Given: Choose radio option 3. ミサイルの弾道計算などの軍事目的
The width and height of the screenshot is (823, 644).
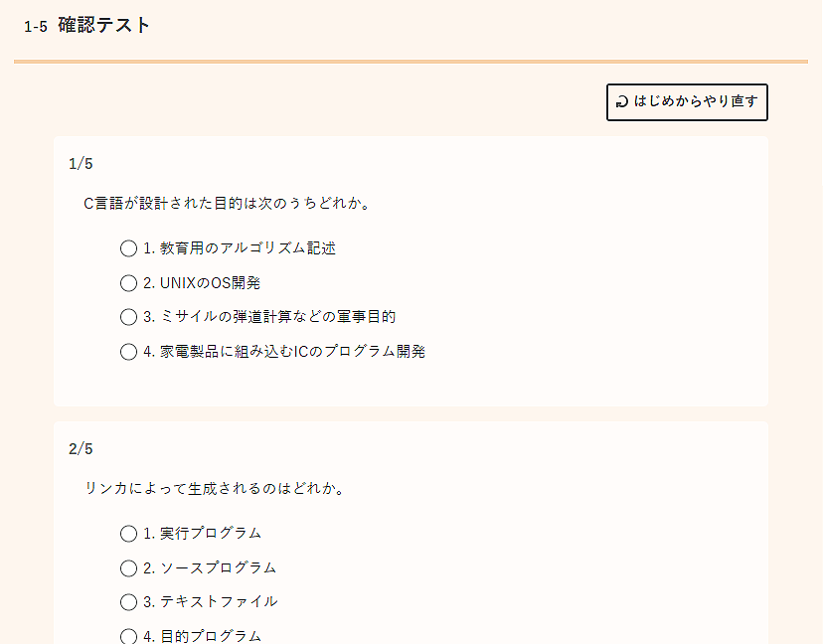Looking at the screenshot, I should [128, 317].
